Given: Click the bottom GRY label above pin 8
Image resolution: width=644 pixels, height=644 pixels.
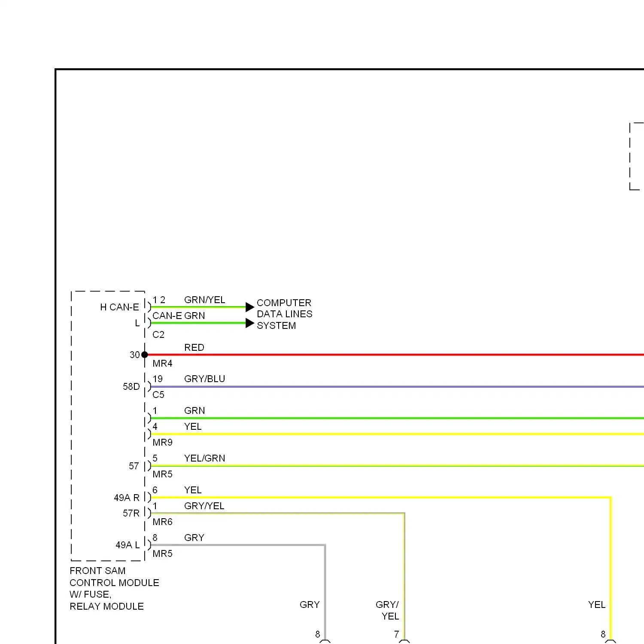Looking at the screenshot, I should pos(310,605).
